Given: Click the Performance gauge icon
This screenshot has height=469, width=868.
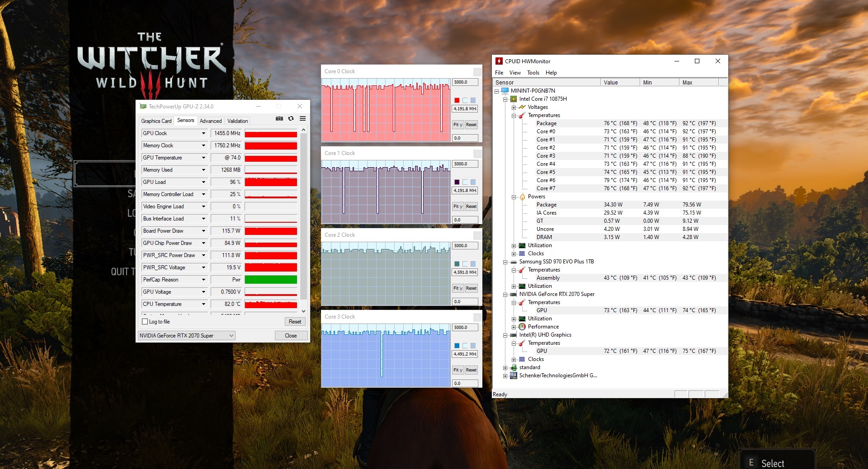Looking at the screenshot, I should [522, 327].
